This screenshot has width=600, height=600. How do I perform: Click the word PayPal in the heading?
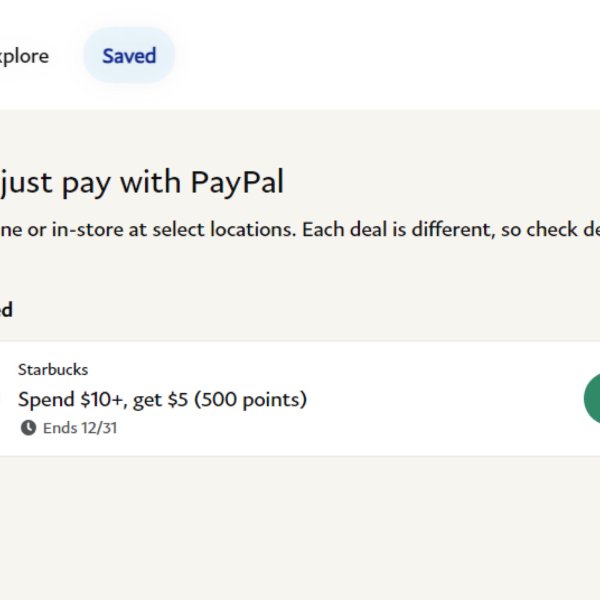(237, 183)
